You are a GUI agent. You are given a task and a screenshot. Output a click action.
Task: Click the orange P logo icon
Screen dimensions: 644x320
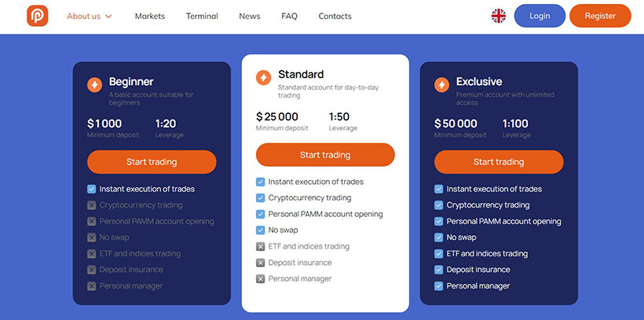(x=38, y=16)
